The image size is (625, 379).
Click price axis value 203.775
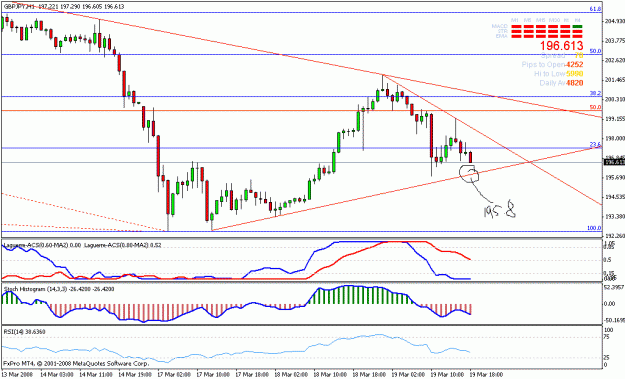(614, 41)
